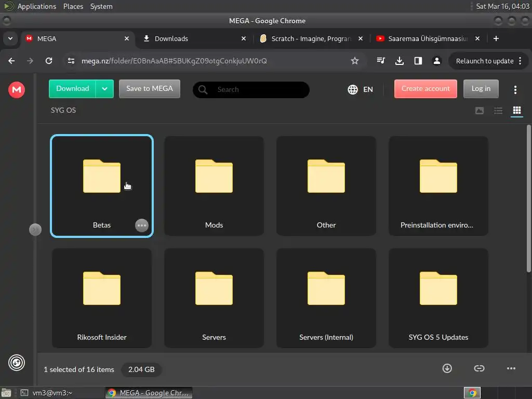Image resolution: width=532 pixels, height=399 pixels.
Task: Select the Mods folder
Action: point(214,186)
